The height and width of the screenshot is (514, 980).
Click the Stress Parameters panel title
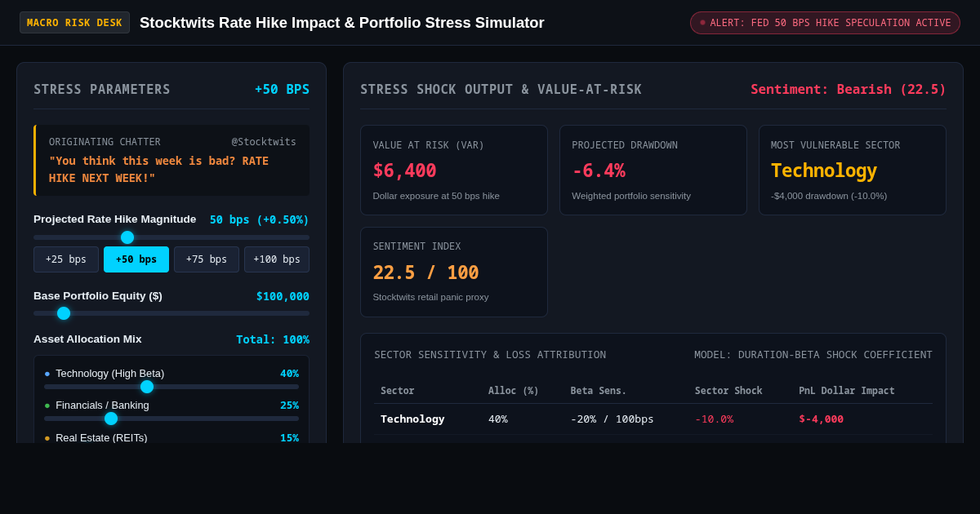pos(102,90)
